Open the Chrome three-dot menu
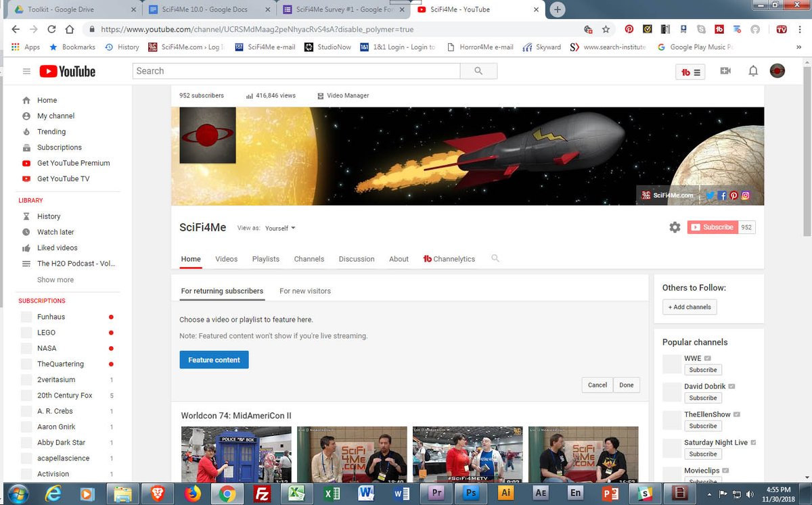The width and height of the screenshot is (812, 505). click(x=800, y=29)
